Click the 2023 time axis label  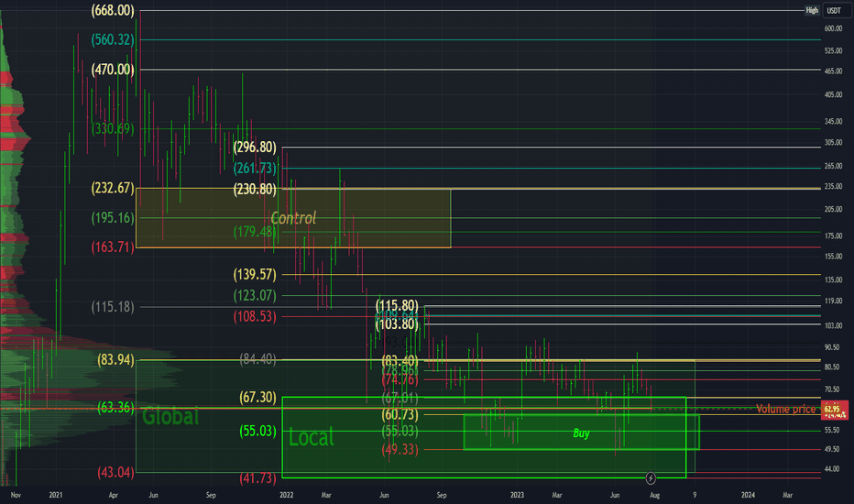pos(517,495)
